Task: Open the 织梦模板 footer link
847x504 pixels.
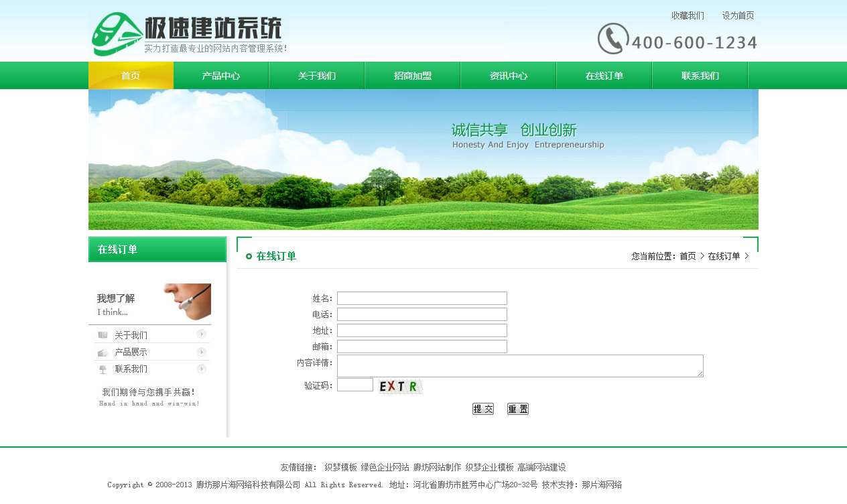Action: (340, 467)
